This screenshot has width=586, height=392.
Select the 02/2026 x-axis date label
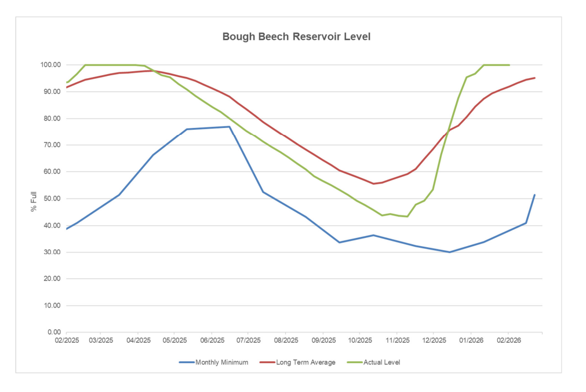coord(508,340)
